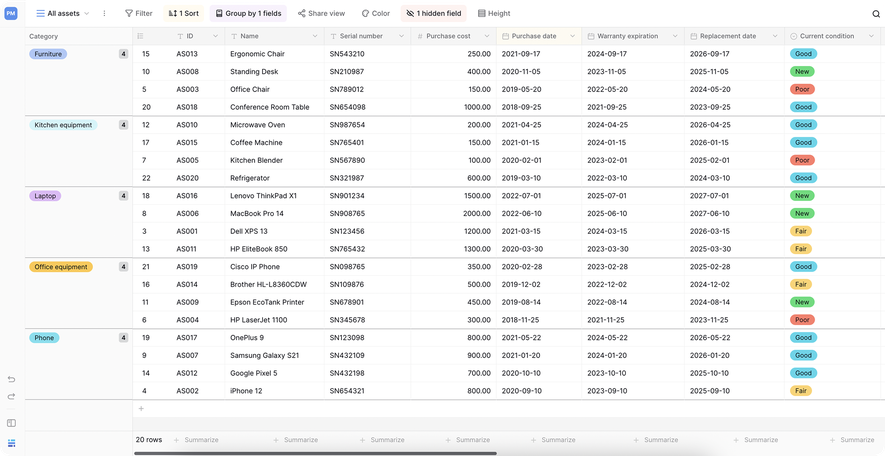Screen dimensions: 885x456
Task: Click the OnePlus 9 name cell
Action: (275, 338)
